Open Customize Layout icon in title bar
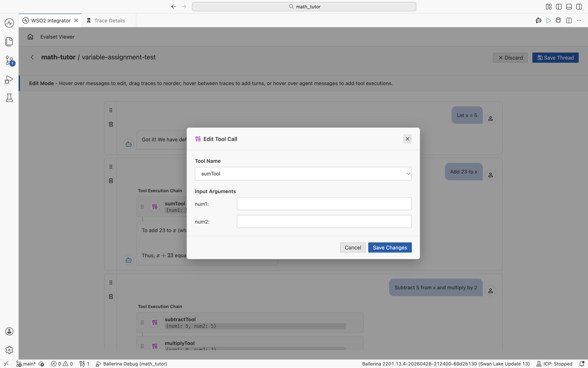Screen dimensions: 588x368 click(x=549, y=7)
